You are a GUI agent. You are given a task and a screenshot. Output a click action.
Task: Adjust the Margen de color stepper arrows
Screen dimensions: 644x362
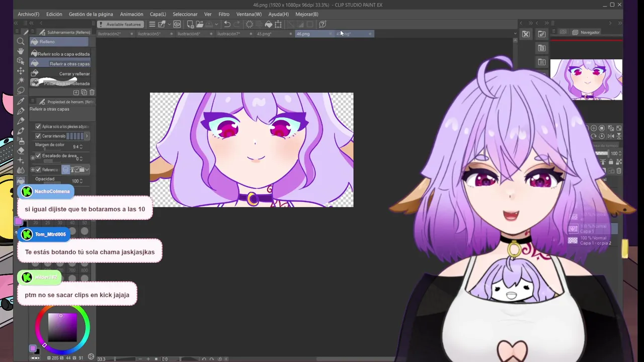click(x=82, y=147)
